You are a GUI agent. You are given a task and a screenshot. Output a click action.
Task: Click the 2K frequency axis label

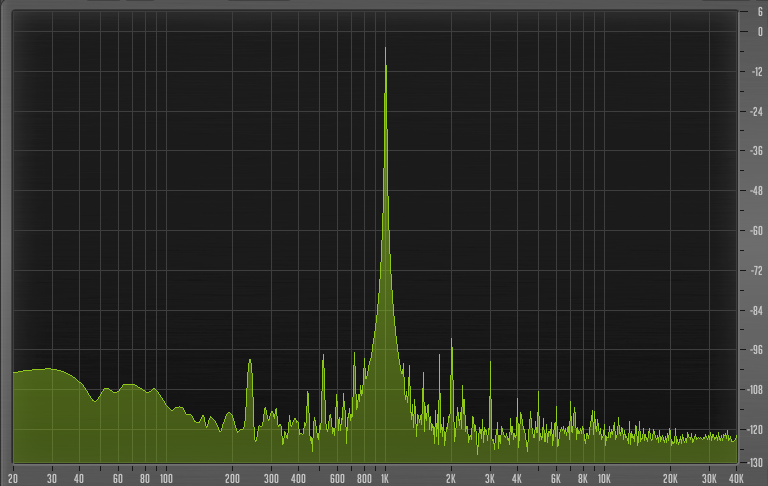451,479
